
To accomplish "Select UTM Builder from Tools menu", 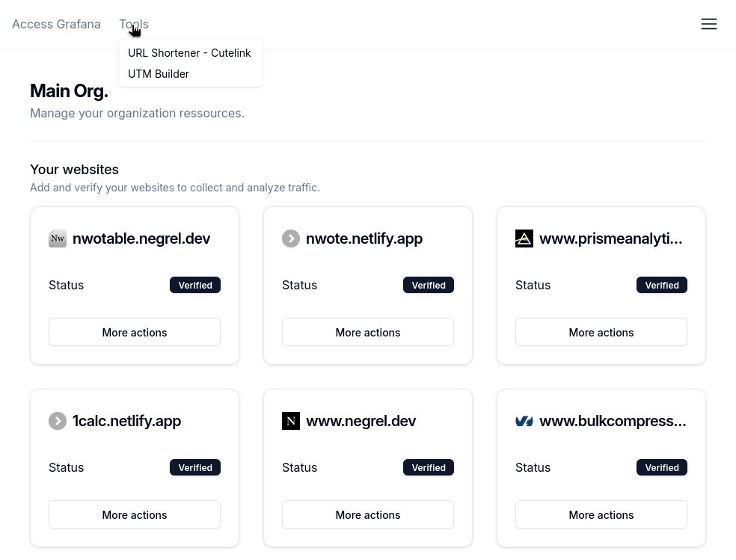I will point(159,73).
